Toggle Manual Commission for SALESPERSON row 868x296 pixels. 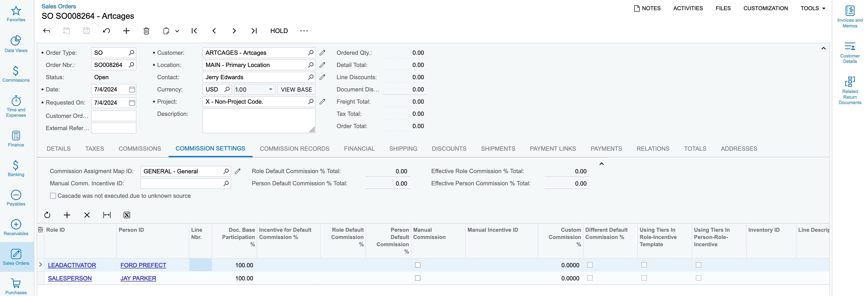pos(417,278)
